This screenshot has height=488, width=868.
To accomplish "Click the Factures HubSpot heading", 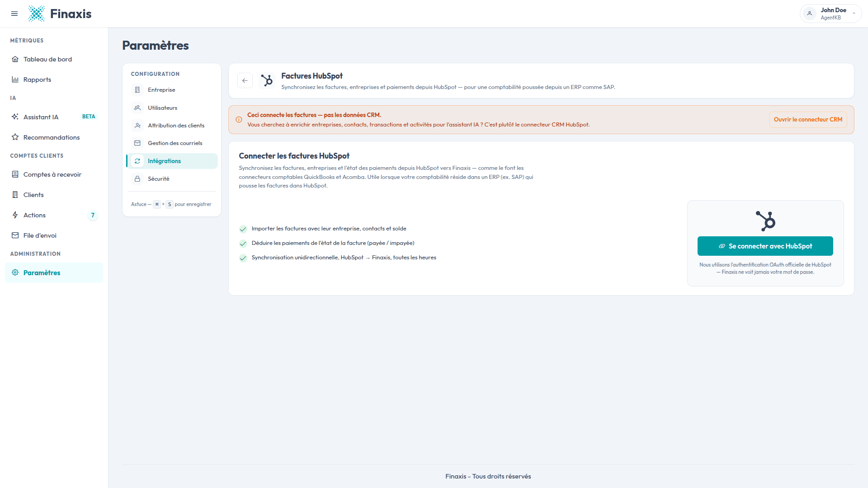I will coord(312,76).
